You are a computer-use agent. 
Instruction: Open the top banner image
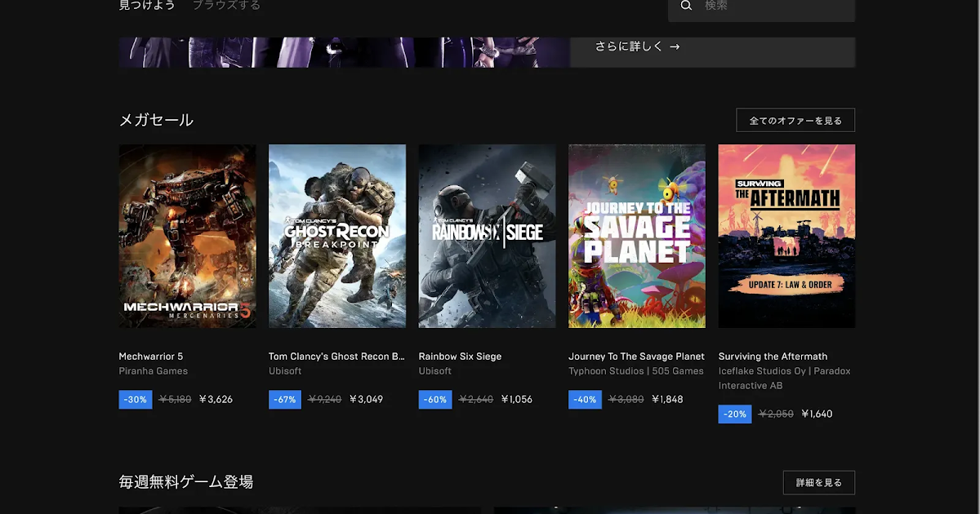(344, 52)
